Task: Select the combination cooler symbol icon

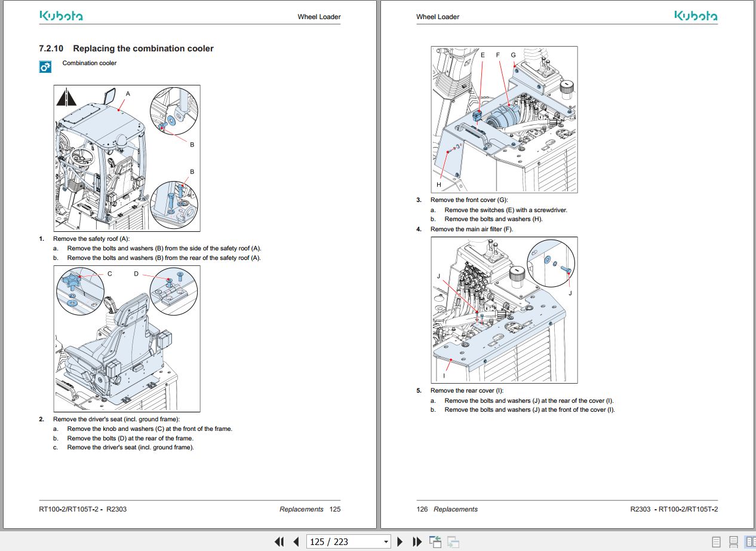Action: 44,66
